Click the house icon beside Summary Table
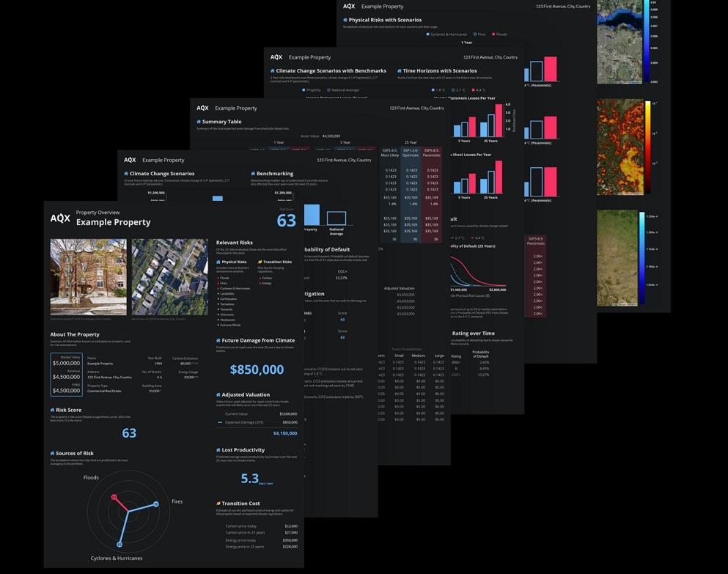 [x=199, y=122]
